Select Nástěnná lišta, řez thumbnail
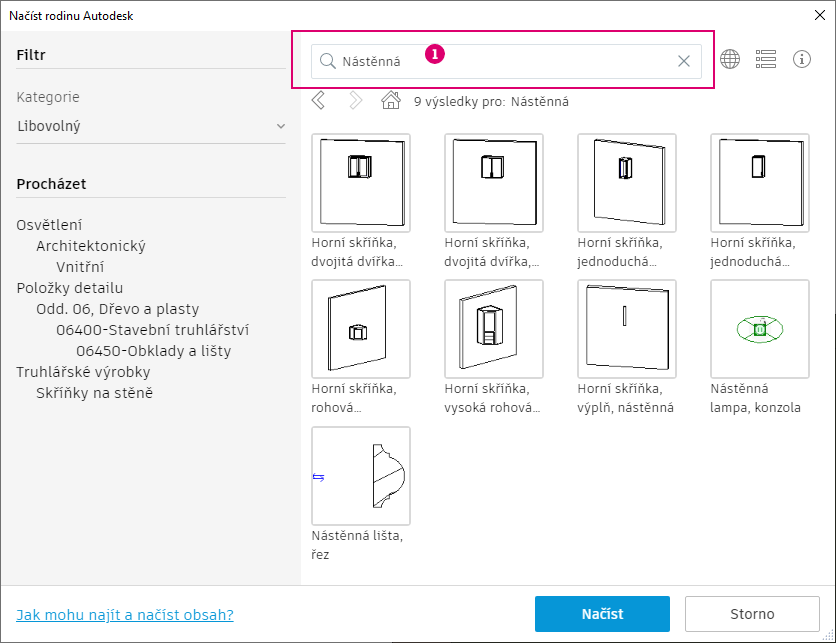Viewport: 836px width, 643px height. coord(361,477)
